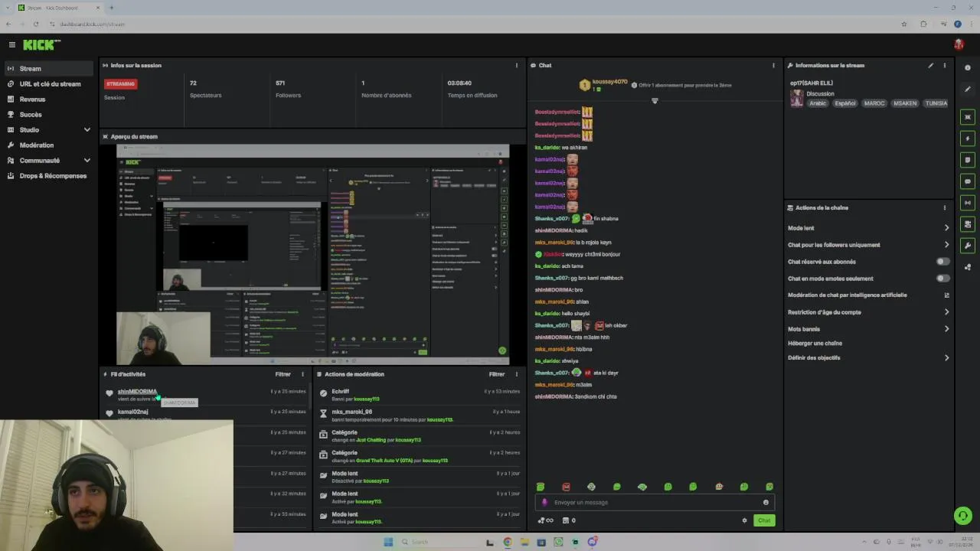Click the stream category thumbnail image

click(797, 99)
